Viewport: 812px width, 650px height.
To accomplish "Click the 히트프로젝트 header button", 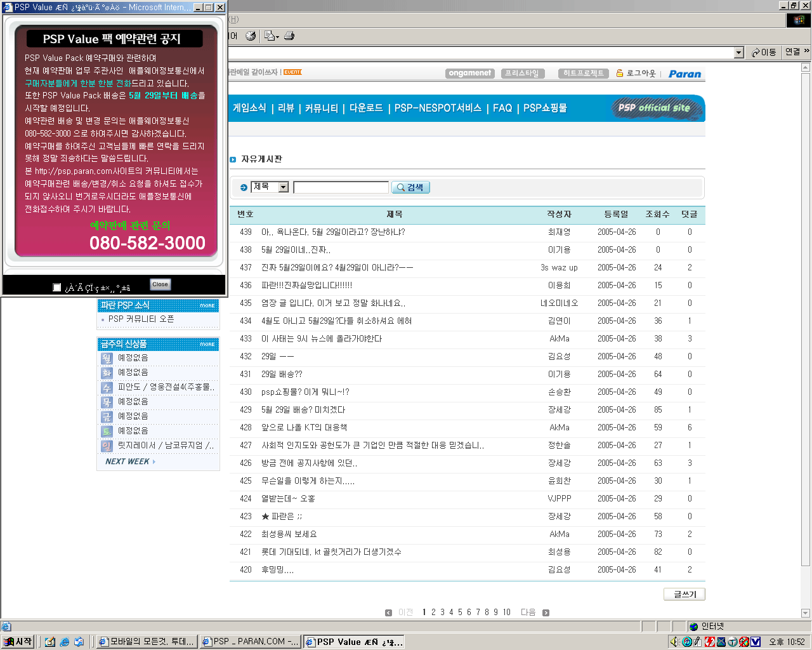I will (584, 73).
